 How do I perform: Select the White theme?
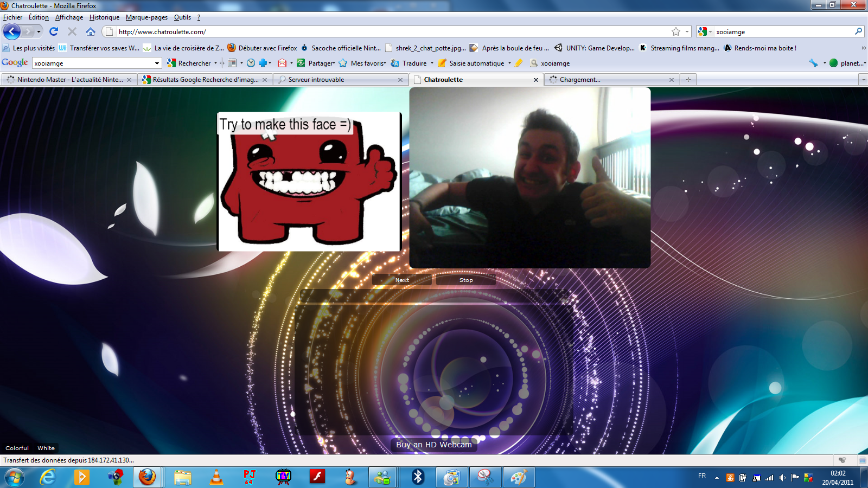[46, 448]
